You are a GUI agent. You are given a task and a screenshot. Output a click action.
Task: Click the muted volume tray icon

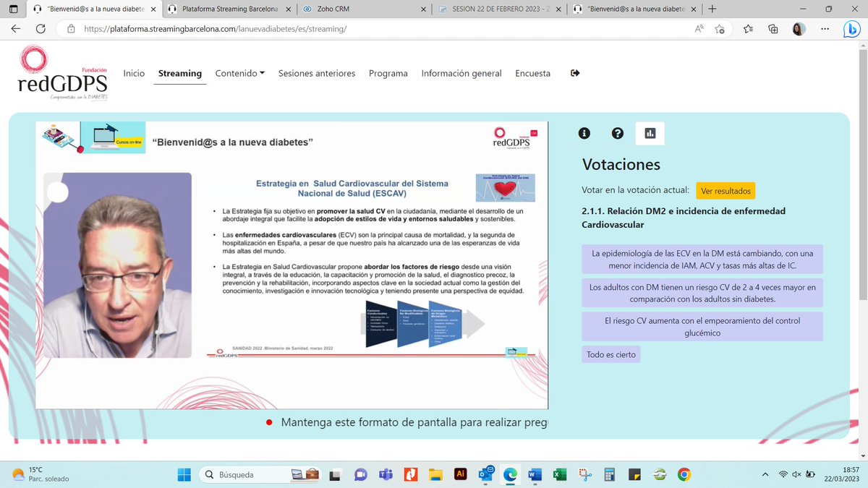[797, 474]
